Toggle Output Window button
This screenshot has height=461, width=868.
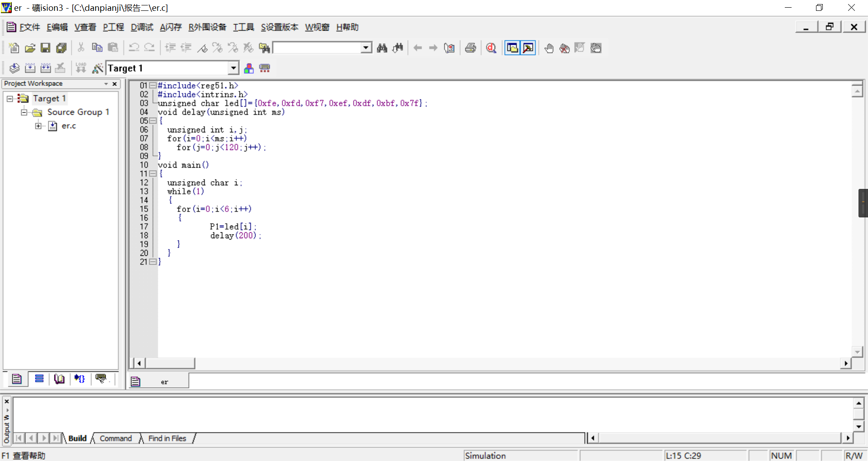click(x=528, y=48)
